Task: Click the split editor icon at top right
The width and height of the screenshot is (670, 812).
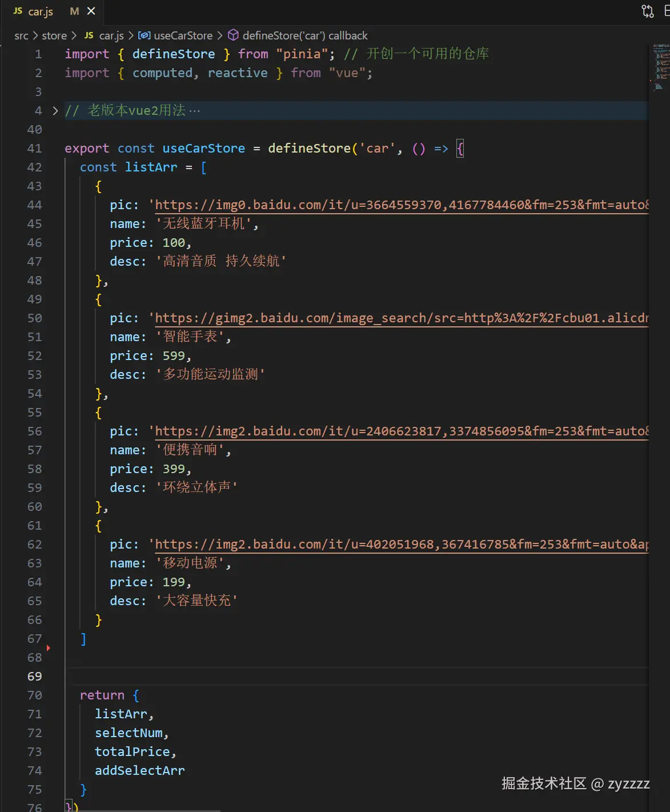Action: [667, 11]
